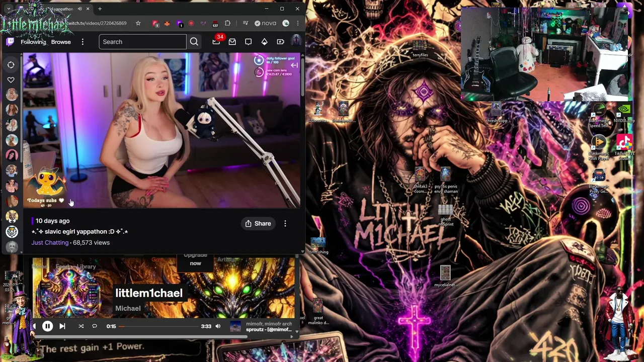Open the Just Chatting category link

(x=50, y=242)
